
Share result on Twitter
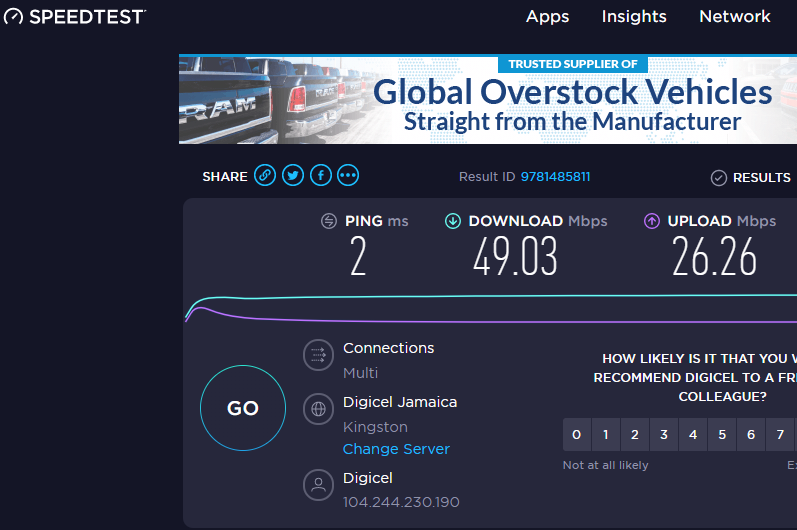[x=293, y=176]
